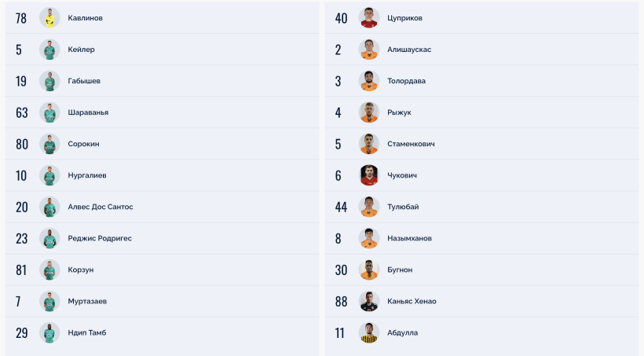Viewport: 644px width, 356px height.
Task: Select the avatar of Толордава
Action: tap(369, 81)
